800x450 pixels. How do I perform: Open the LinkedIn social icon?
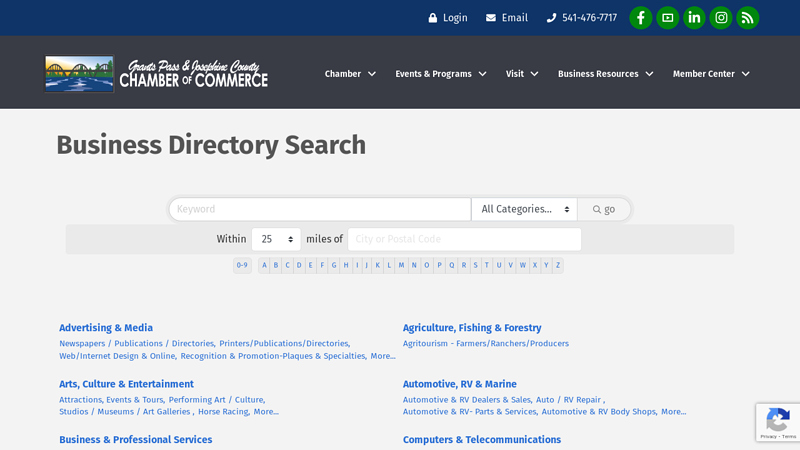694,18
